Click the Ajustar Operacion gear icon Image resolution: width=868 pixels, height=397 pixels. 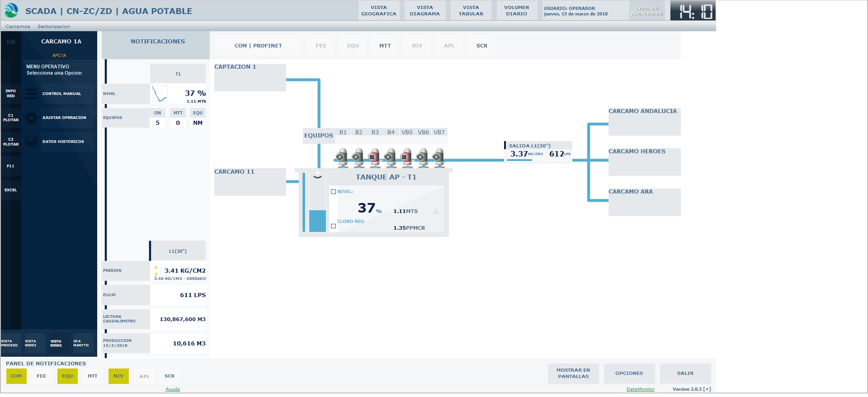[32, 118]
